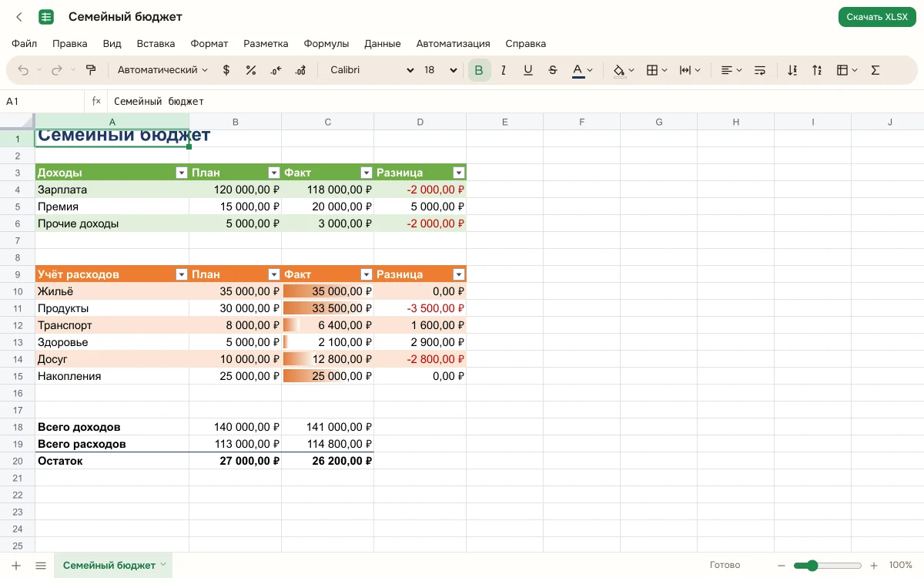The height and width of the screenshot is (578, 924).
Task: Undo the last action
Action: [23, 70]
